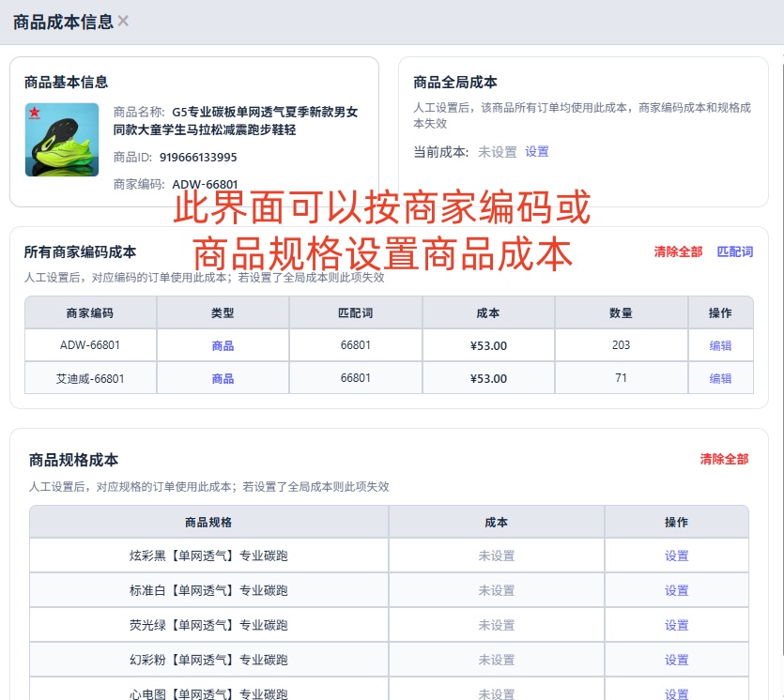This screenshot has width=784, height=700.
Task: Click 未设置 value next to 当前成本
Action: (497, 151)
